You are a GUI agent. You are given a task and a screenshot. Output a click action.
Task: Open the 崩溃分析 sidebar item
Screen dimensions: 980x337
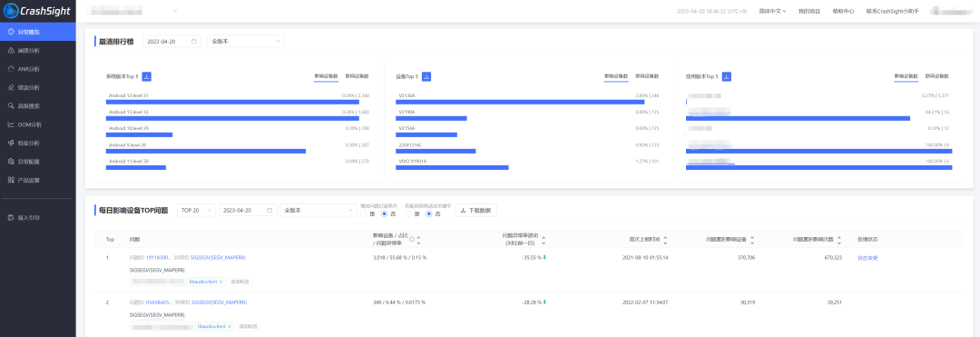coord(37,50)
